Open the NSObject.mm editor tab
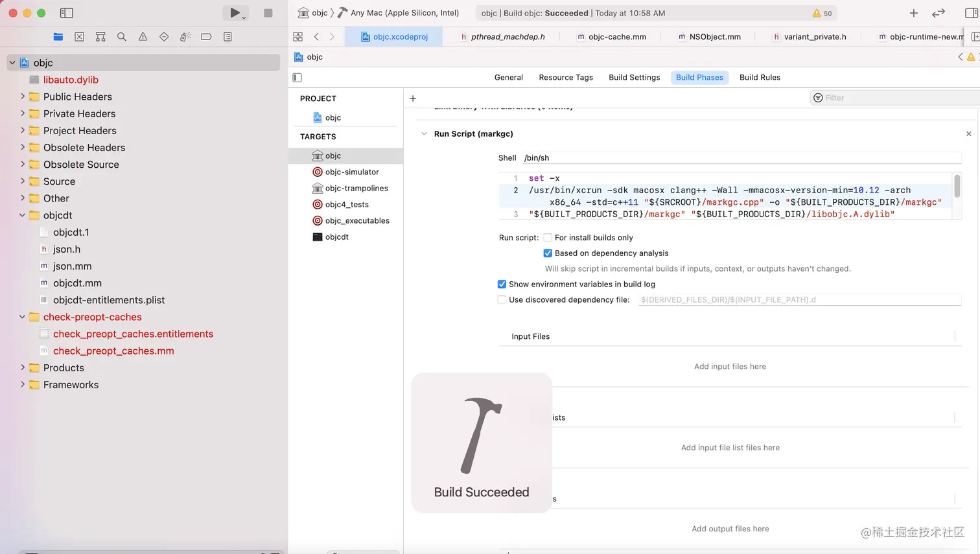The image size is (980, 554). coord(709,37)
